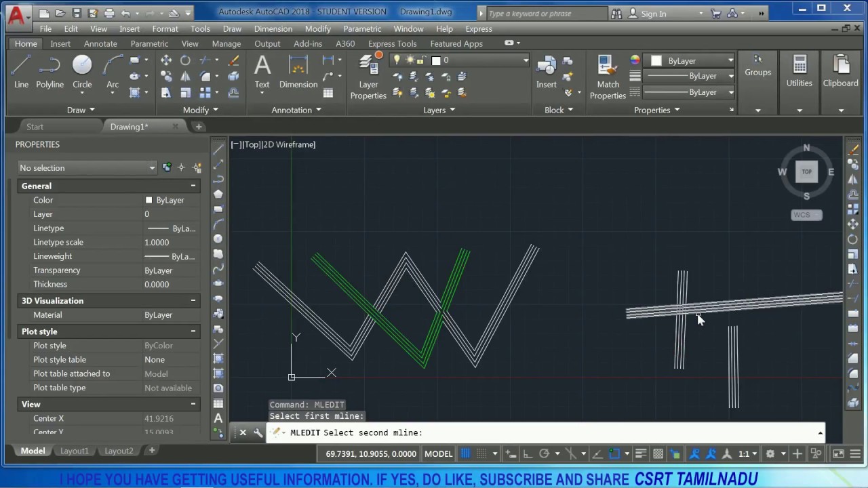The image size is (868, 488).
Task: Expand the Modify panel dropdown
Action: coord(201,110)
